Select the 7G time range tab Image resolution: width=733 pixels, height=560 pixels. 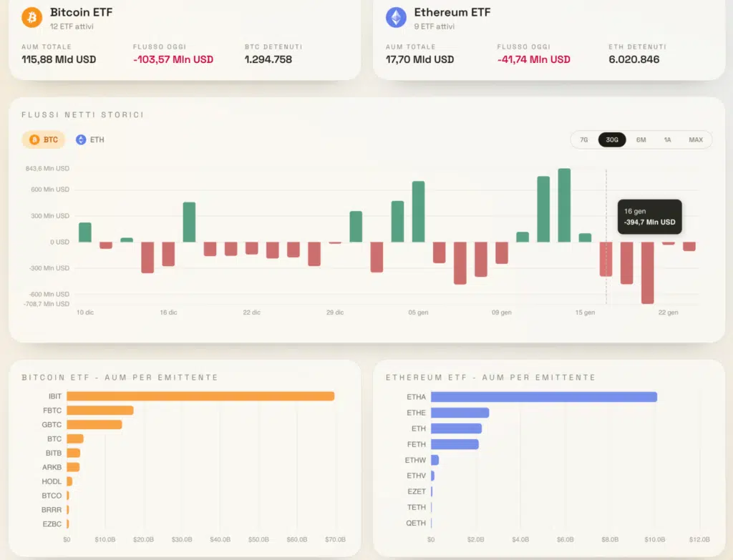[x=583, y=139]
